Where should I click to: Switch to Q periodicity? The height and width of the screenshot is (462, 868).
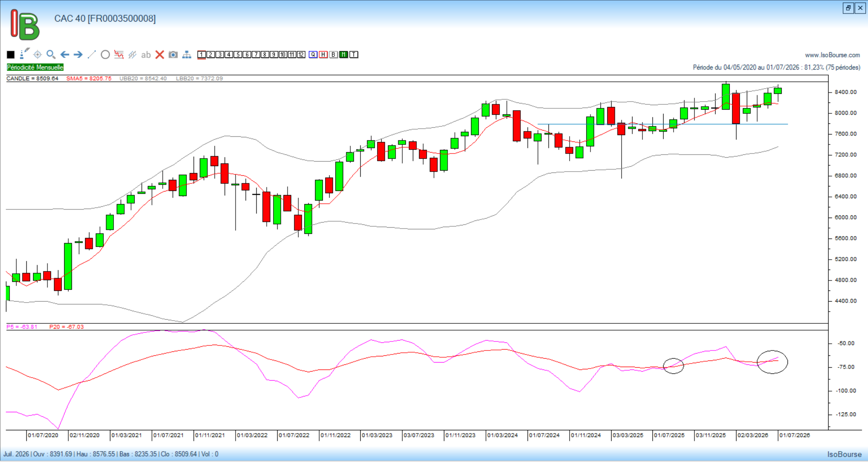click(x=313, y=55)
